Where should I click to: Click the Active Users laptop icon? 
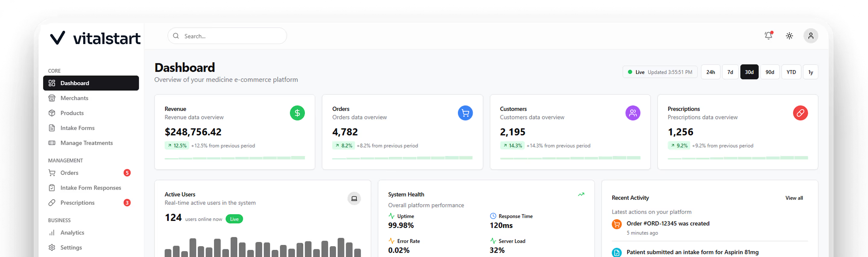354,199
